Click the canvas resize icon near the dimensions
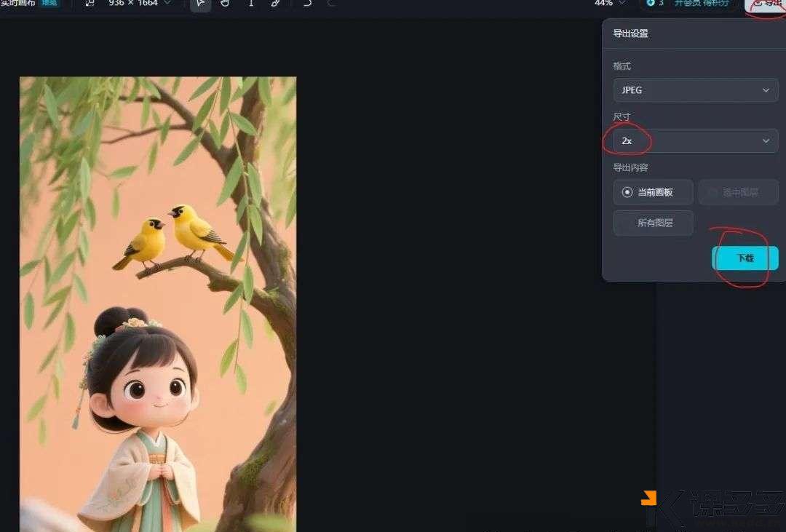The height and width of the screenshot is (532, 786). click(x=89, y=4)
